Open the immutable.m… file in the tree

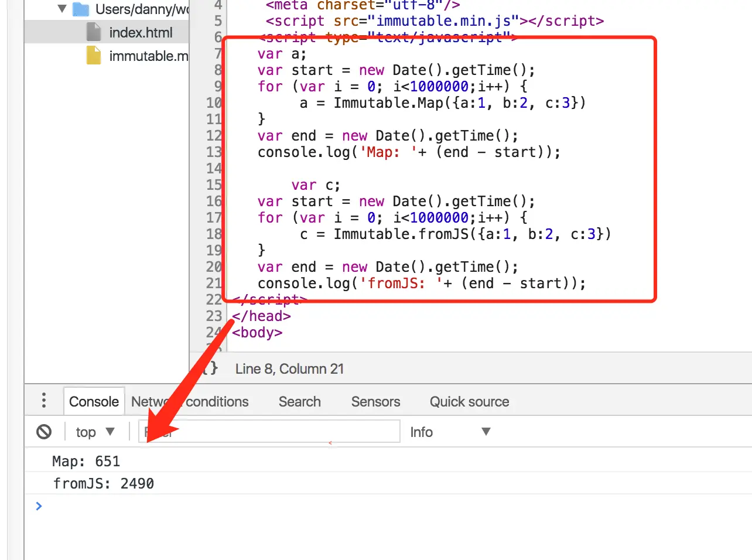[x=149, y=56]
